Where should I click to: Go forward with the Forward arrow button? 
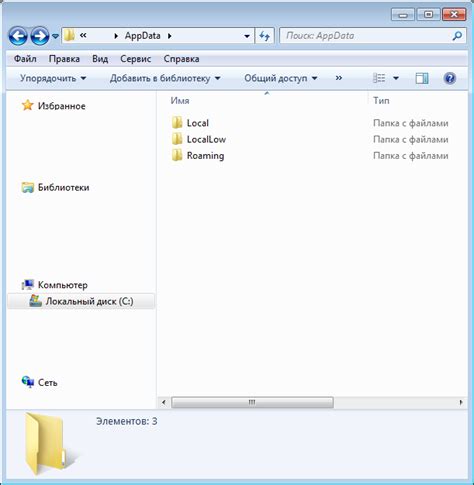(x=40, y=36)
